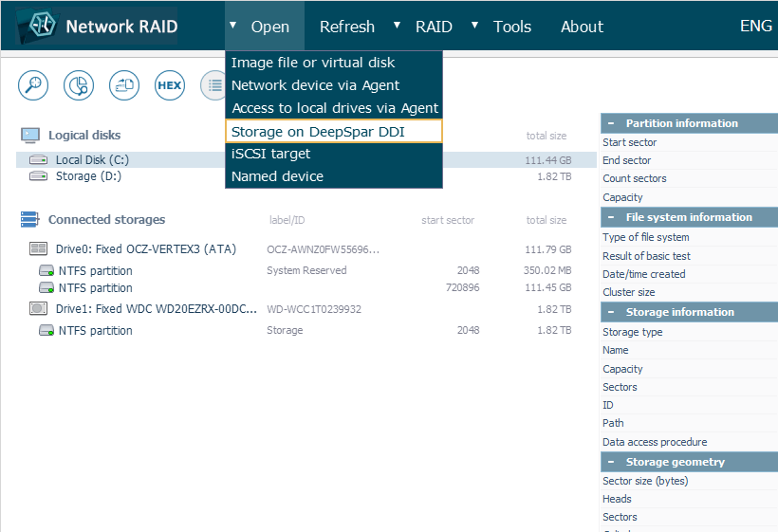Open the About page

(x=582, y=27)
